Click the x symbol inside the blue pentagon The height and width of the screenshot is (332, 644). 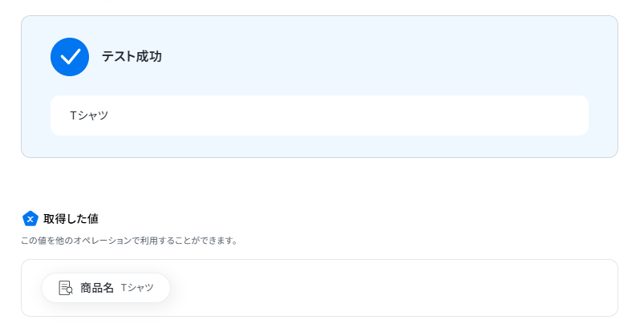click(x=30, y=219)
